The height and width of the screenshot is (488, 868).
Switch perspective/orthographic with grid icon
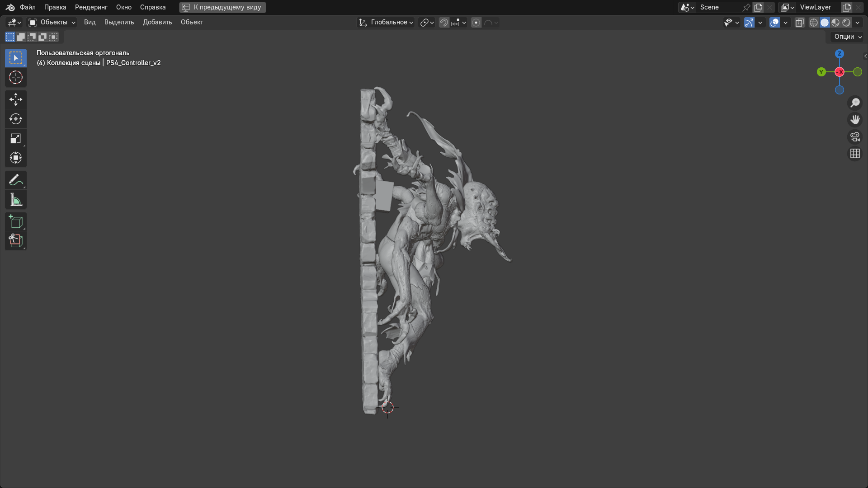pos(855,154)
